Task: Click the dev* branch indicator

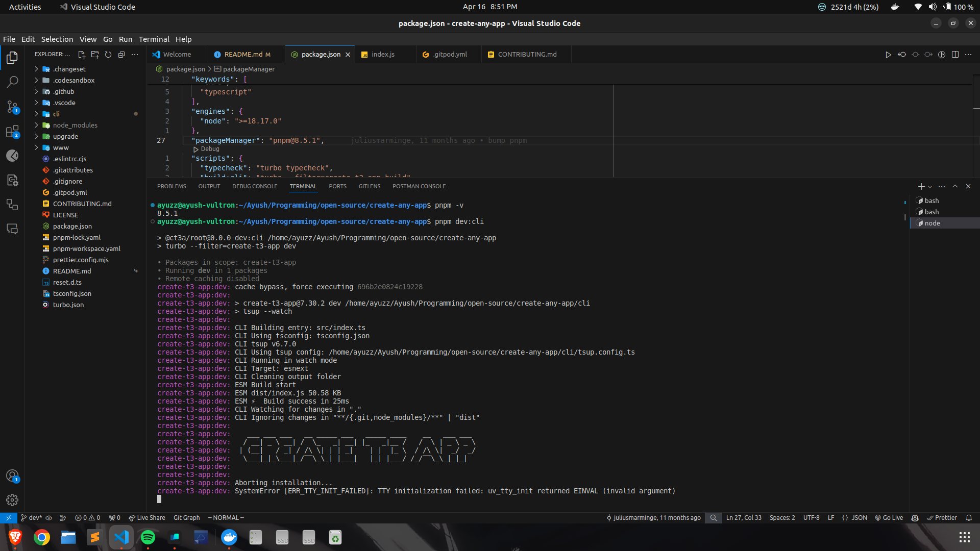Action: point(32,517)
